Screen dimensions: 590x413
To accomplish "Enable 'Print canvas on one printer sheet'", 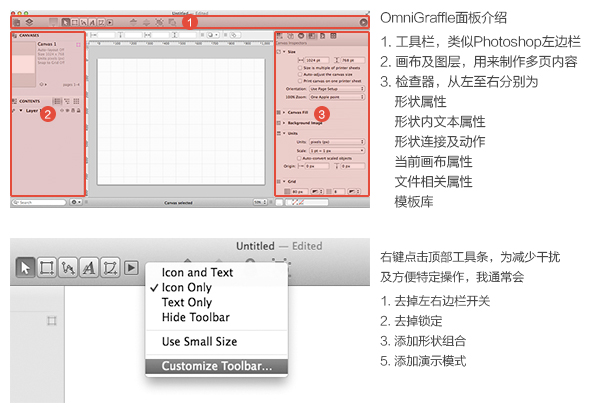I will 300,81.
